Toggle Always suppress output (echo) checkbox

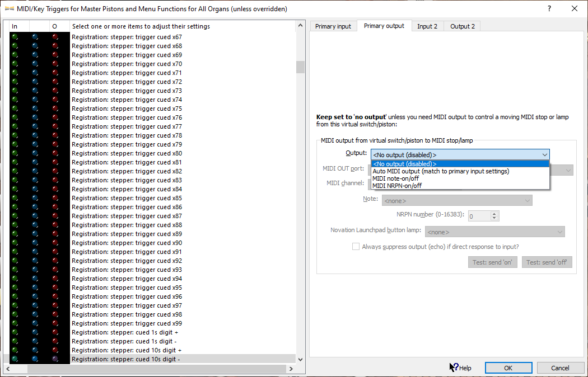(356, 247)
